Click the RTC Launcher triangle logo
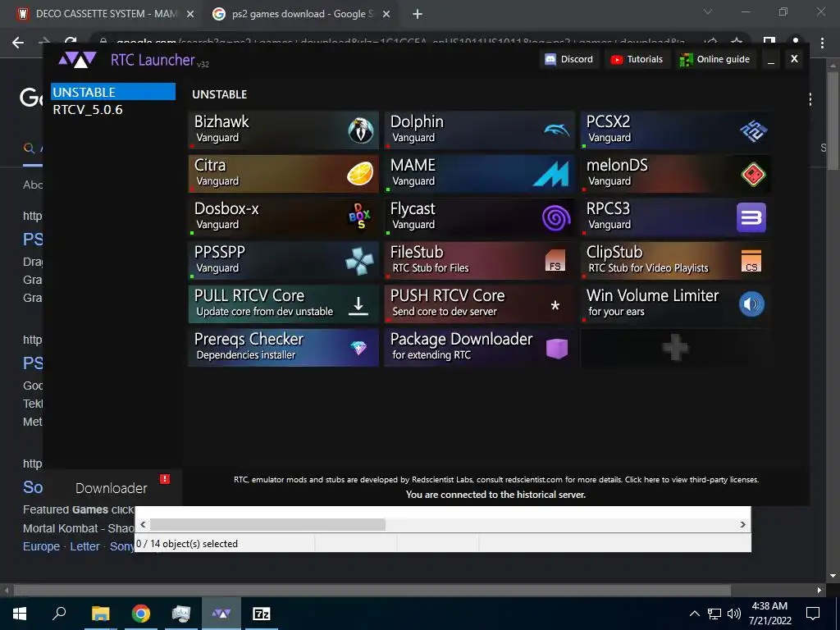The height and width of the screenshot is (630, 840). pos(78,59)
